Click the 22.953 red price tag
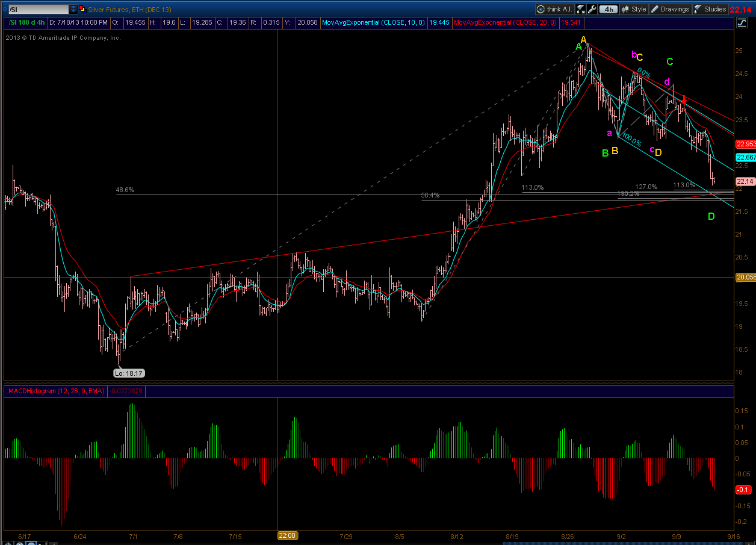 [x=745, y=144]
